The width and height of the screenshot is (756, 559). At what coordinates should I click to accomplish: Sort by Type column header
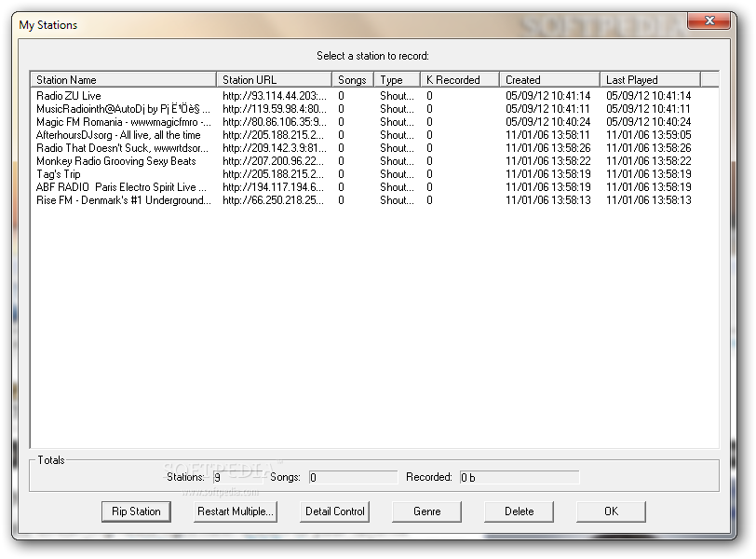click(398, 79)
